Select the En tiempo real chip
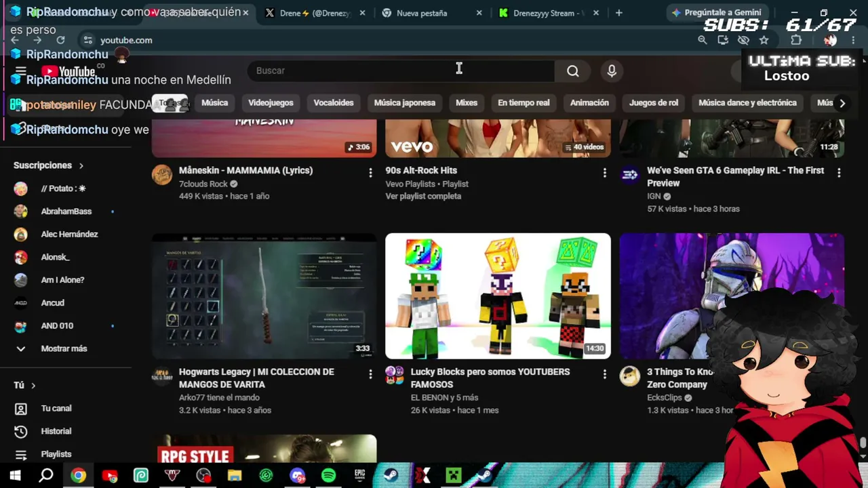Screen dimensions: 868x488 coord(524,103)
